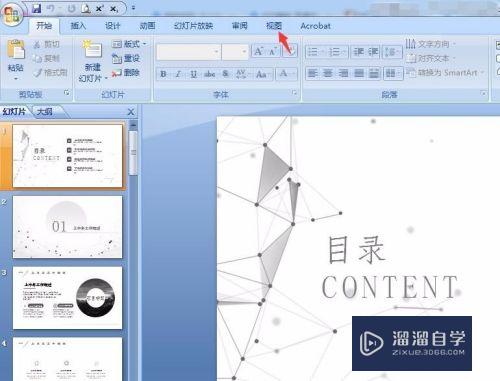This screenshot has height=381, width=500.
Task: Undo the last action from the quick access toolbar
Action: (51, 8)
